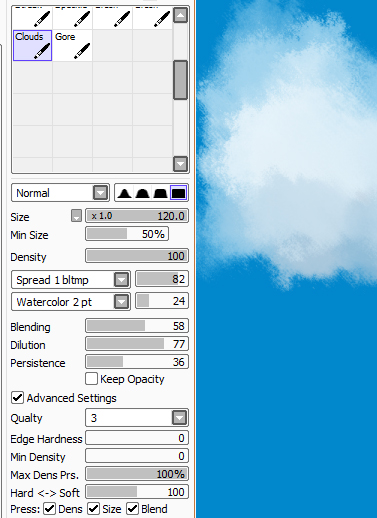Open the Normal blend mode dropdown
377x518 pixels.
101,193
